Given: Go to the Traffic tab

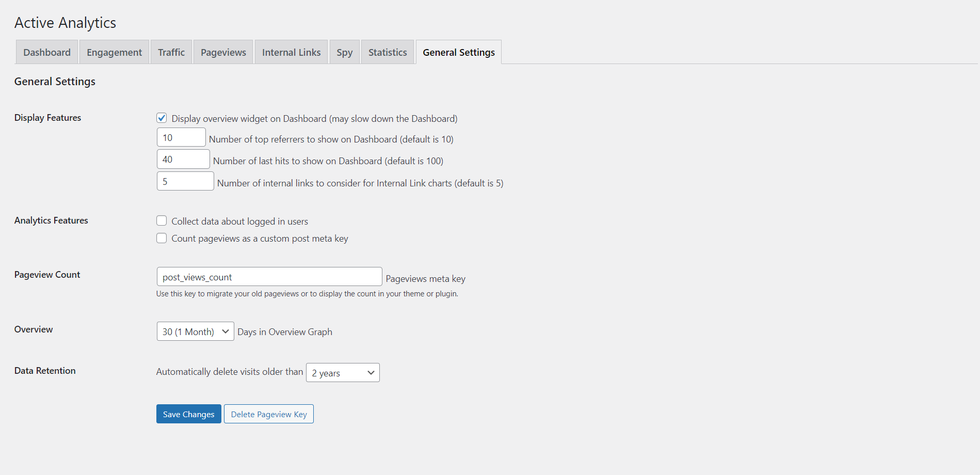Looking at the screenshot, I should [x=171, y=52].
